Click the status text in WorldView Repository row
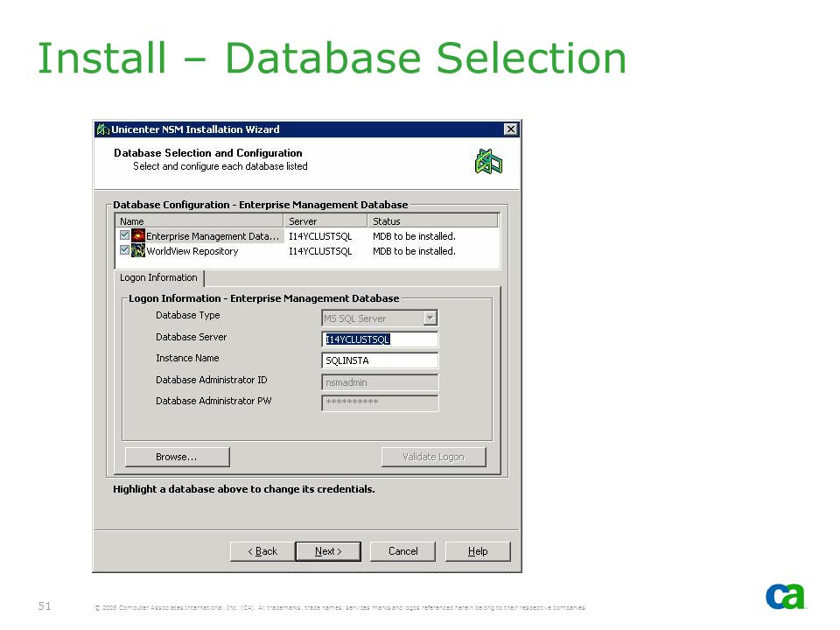840x630 pixels. point(414,251)
